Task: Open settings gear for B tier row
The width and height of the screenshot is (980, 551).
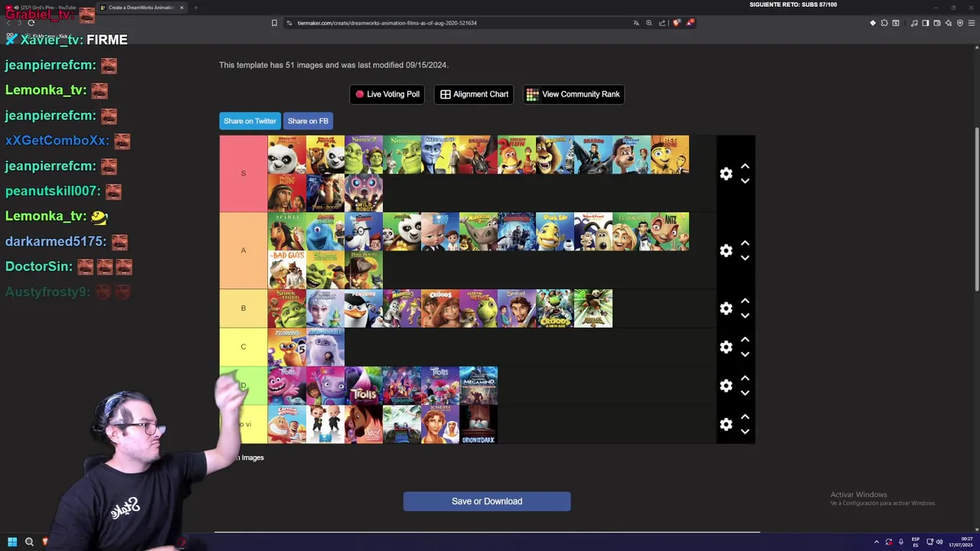Action: (726, 308)
